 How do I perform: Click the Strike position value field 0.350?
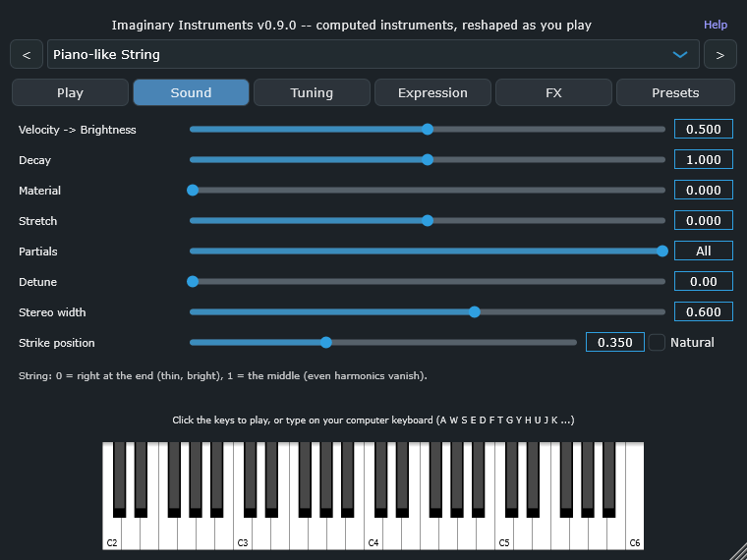pyautogui.click(x=614, y=342)
